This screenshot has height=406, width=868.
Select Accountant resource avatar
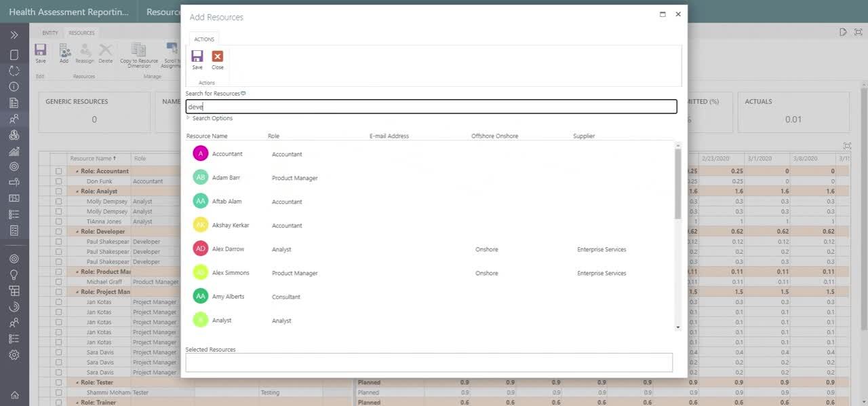tap(201, 154)
